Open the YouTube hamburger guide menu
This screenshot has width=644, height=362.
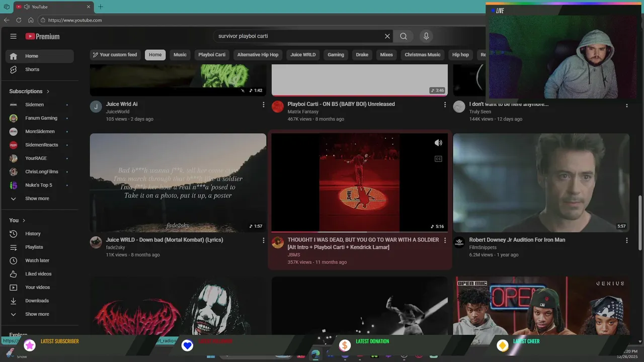tap(14, 36)
